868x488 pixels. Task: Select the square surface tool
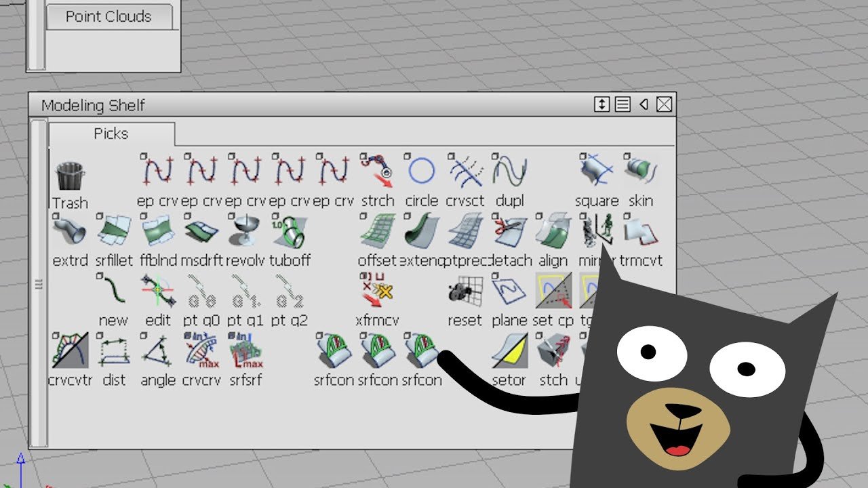click(597, 171)
